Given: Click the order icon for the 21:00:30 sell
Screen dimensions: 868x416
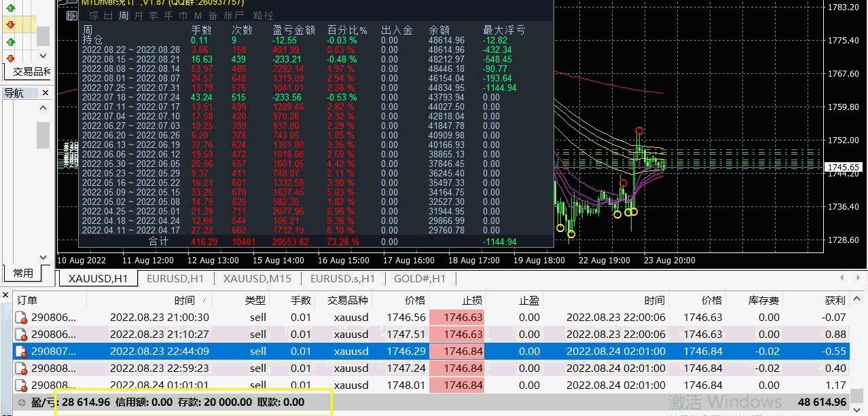Looking at the screenshot, I should pos(22,318).
